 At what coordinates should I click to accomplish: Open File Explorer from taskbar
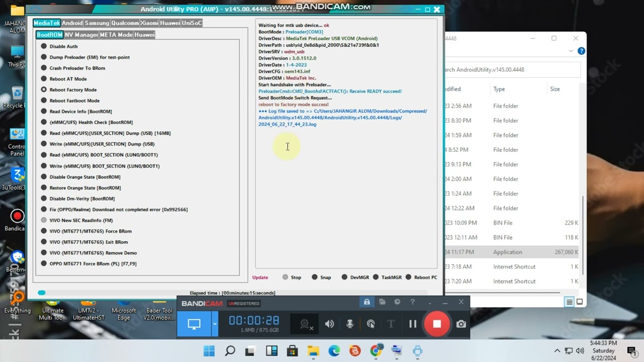tap(313, 351)
